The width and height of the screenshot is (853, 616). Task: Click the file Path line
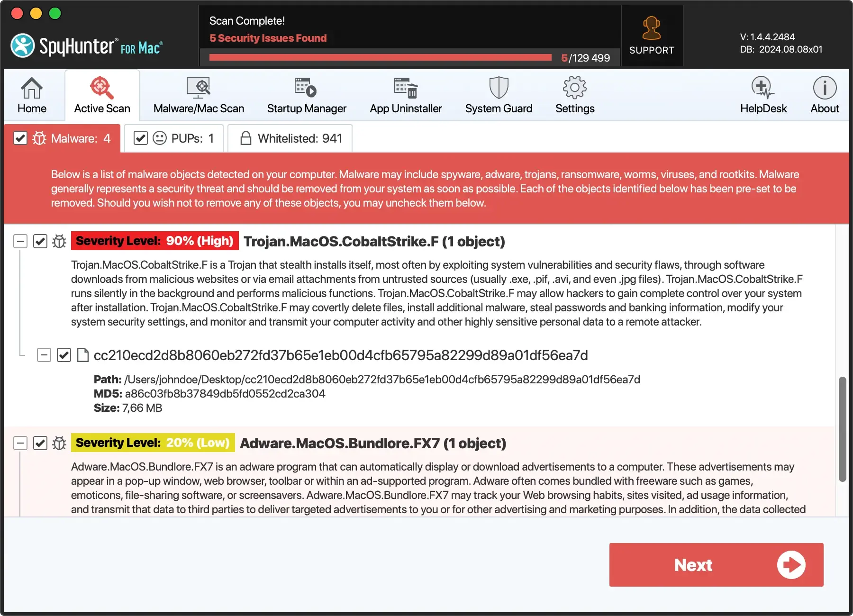click(x=367, y=380)
